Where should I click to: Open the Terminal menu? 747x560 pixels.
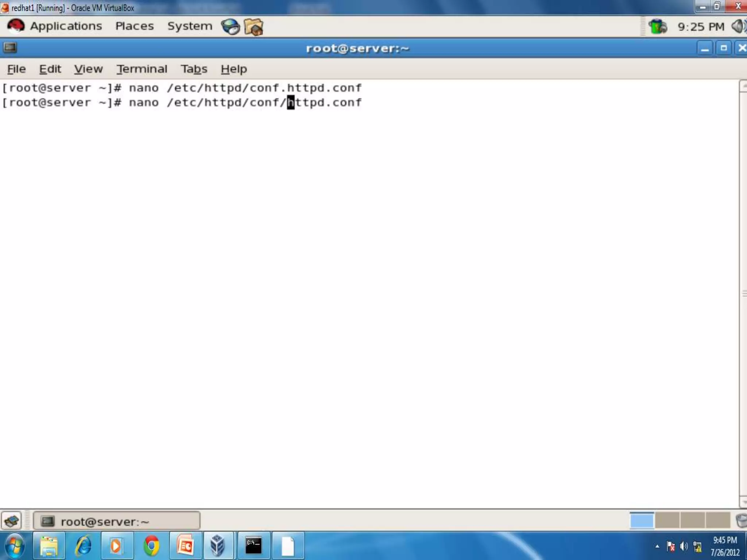tap(142, 69)
